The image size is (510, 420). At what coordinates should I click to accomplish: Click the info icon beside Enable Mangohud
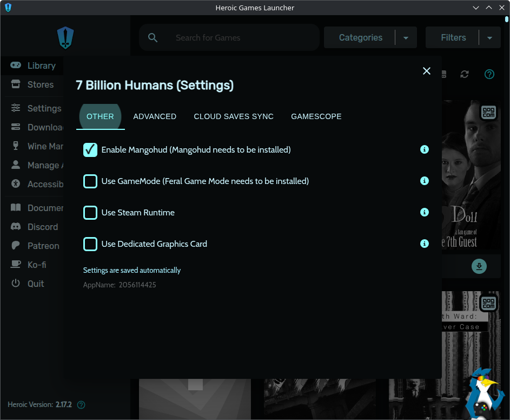point(425,149)
